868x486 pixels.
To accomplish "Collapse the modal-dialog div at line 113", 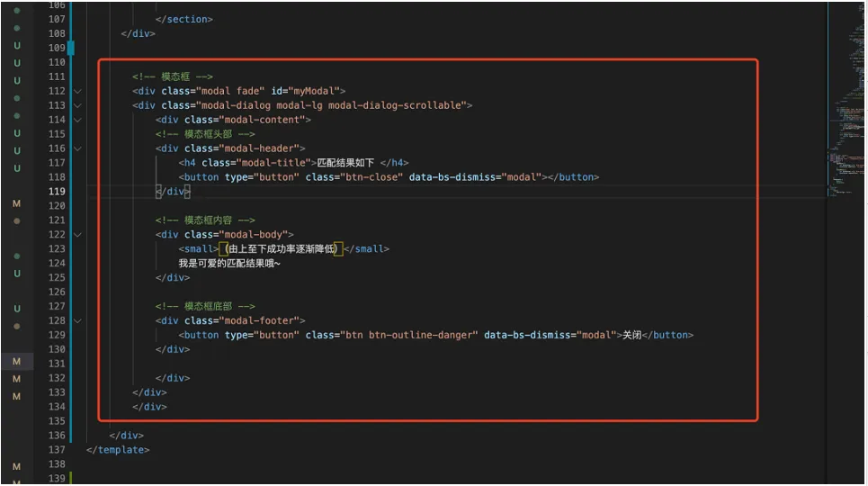I will click(77, 105).
